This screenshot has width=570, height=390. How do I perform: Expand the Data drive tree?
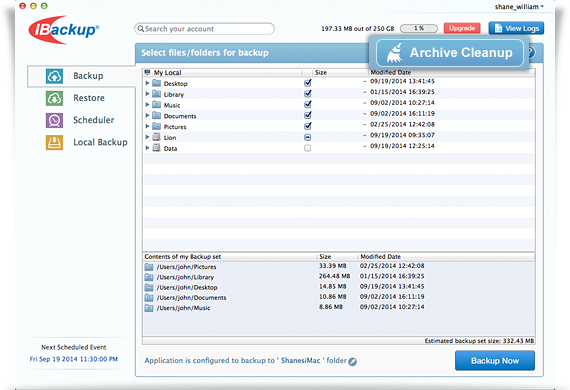pyautogui.click(x=147, y=148)
